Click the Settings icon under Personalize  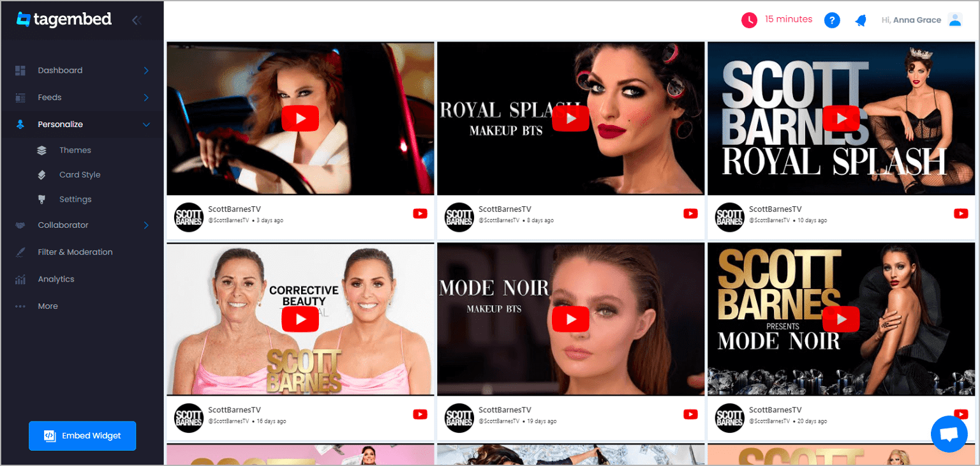click(41, 199)
